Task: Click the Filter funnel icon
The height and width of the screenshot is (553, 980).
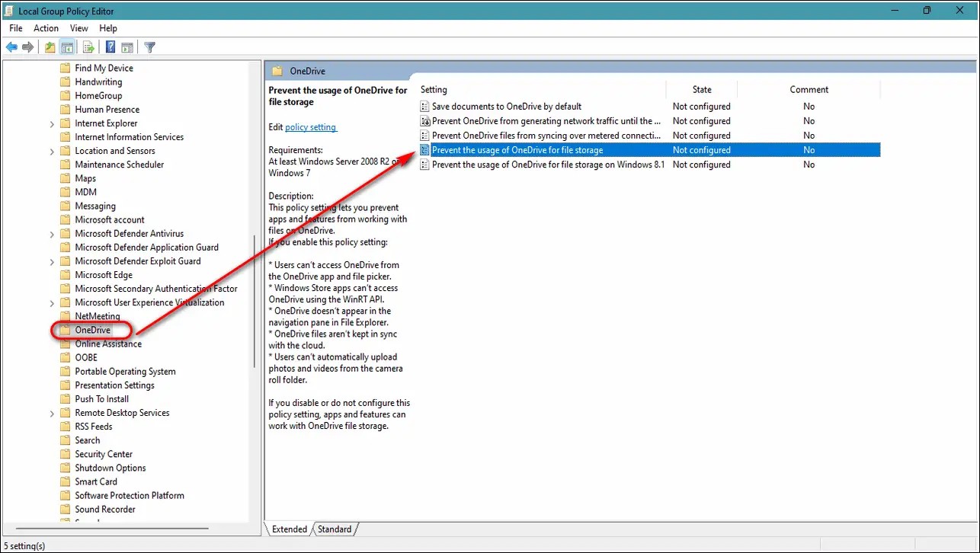Action: [150, 47]
